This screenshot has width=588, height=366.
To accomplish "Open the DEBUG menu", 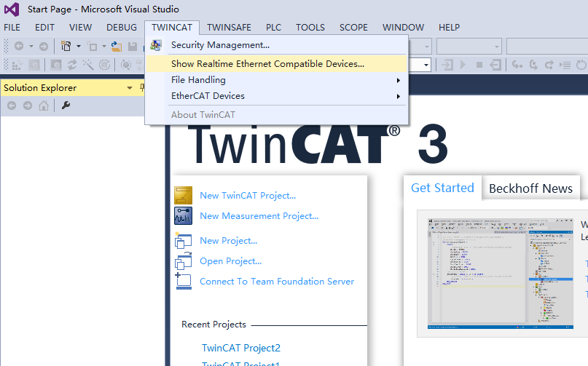I will (122, 28).
